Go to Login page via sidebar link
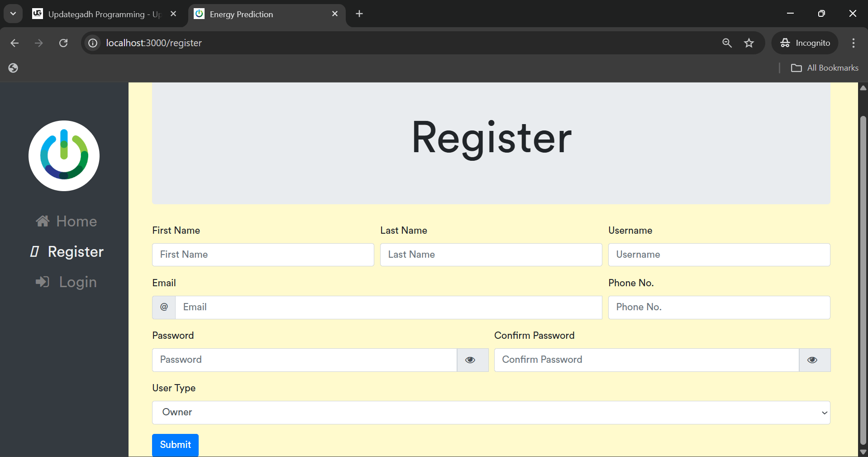 click(x=77, y=282)
